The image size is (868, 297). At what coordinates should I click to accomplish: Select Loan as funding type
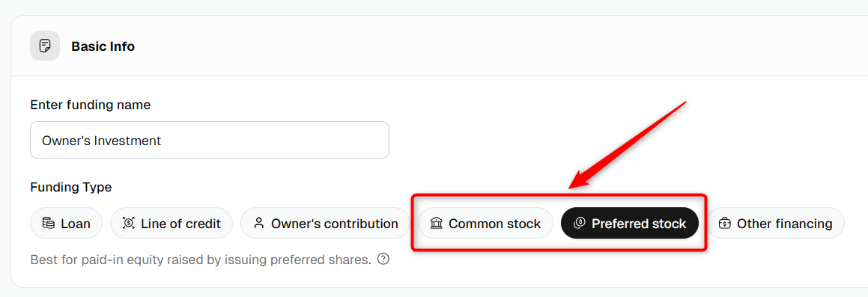[x=67, y=224]
